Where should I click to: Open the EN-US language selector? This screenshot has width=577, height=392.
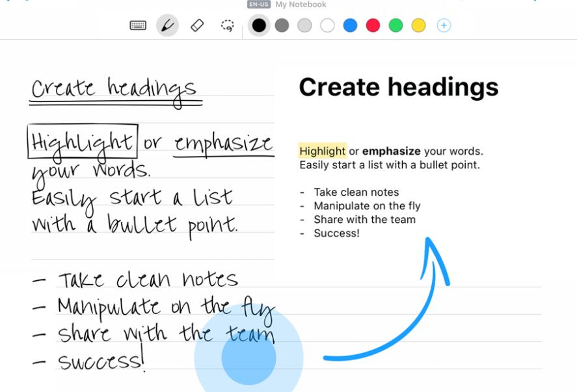click(x=259, y=5)
